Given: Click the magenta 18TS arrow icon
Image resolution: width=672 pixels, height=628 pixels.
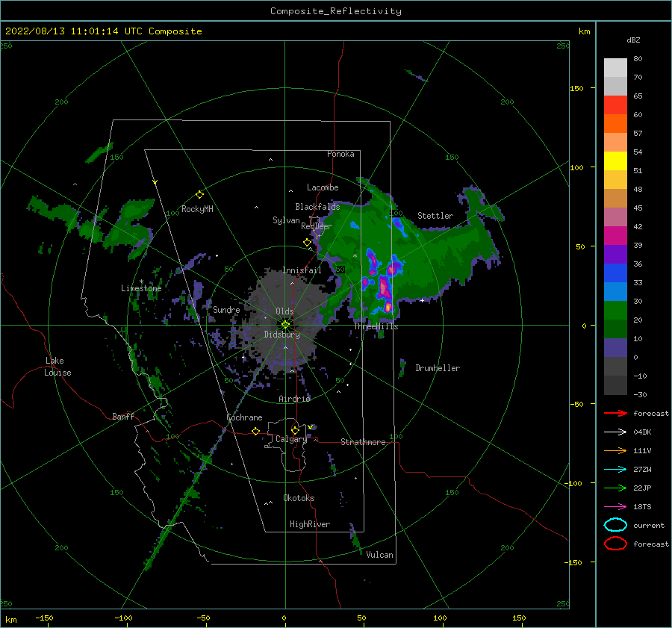Looking at the screenshot, I should click(x=615, y=507).
